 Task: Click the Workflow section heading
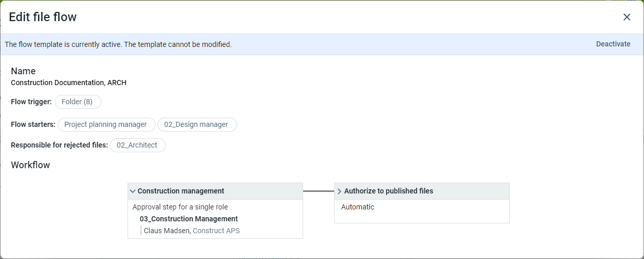30,165
